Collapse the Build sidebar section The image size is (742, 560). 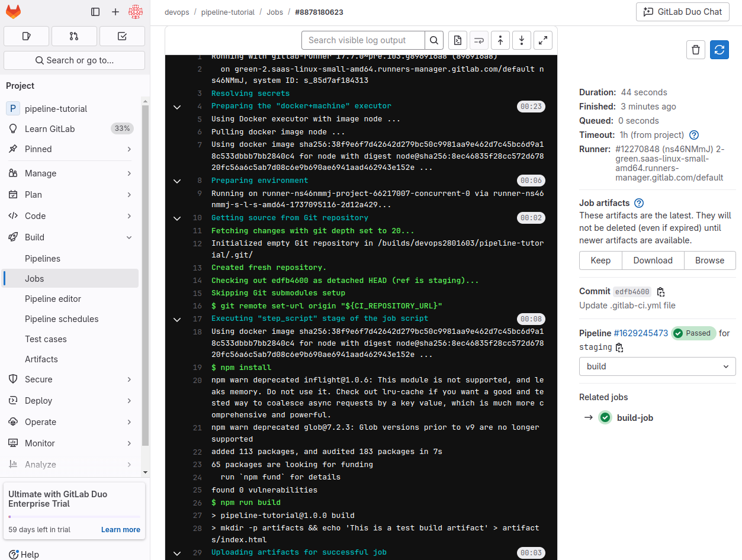[71, 237]
